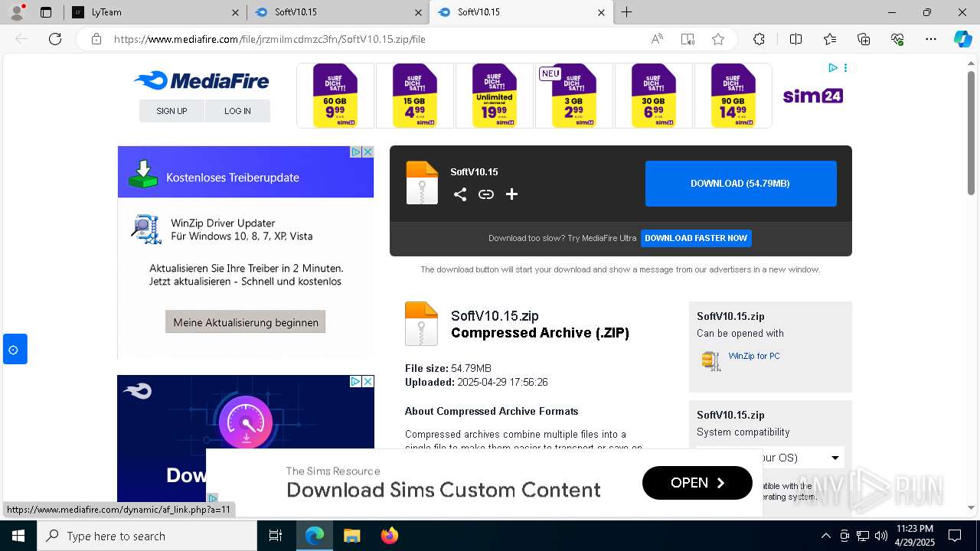View site information lock icon
Viewport: 980px width, 551px height.
coord(96,39)
